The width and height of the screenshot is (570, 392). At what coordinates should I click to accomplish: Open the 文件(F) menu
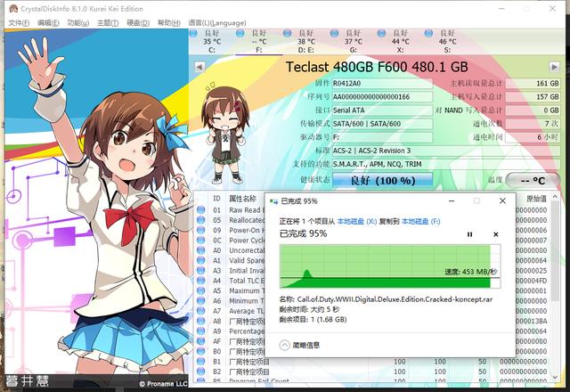coord(19,23)
